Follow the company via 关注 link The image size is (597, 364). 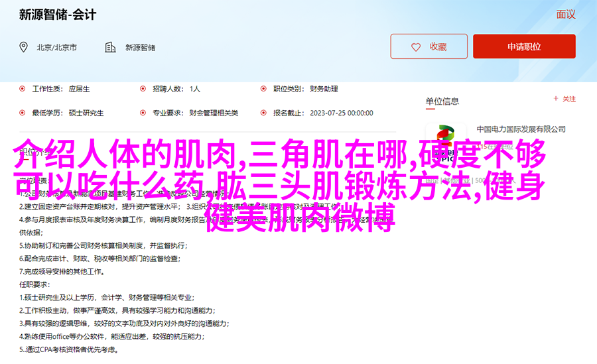coord(569,99)
